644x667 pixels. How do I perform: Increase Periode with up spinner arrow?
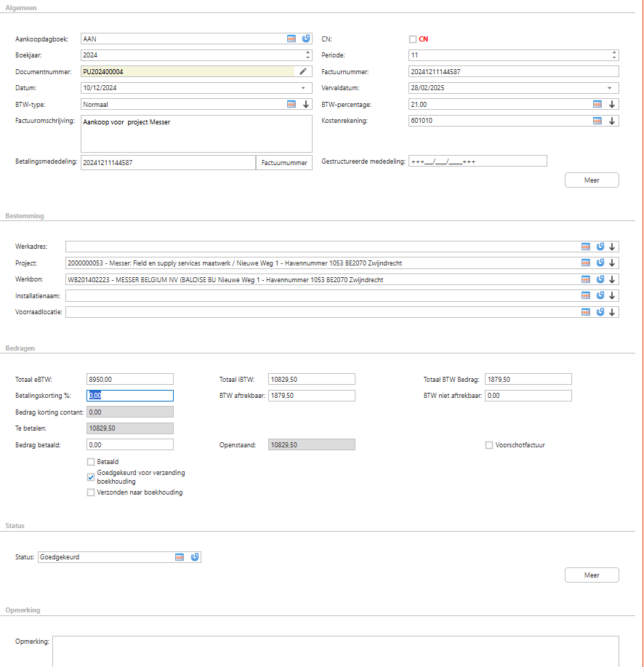tap(613, 53)
